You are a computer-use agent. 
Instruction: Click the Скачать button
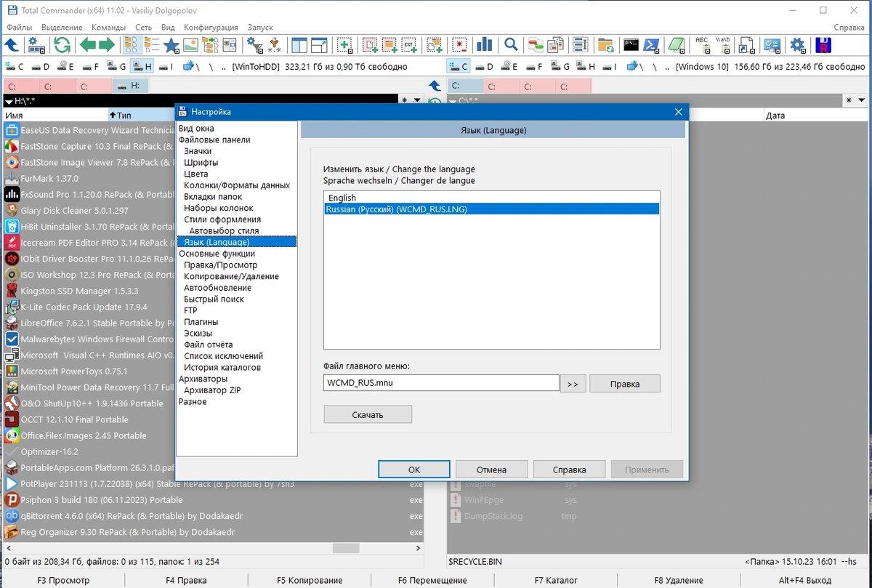(x=368, y=414)
